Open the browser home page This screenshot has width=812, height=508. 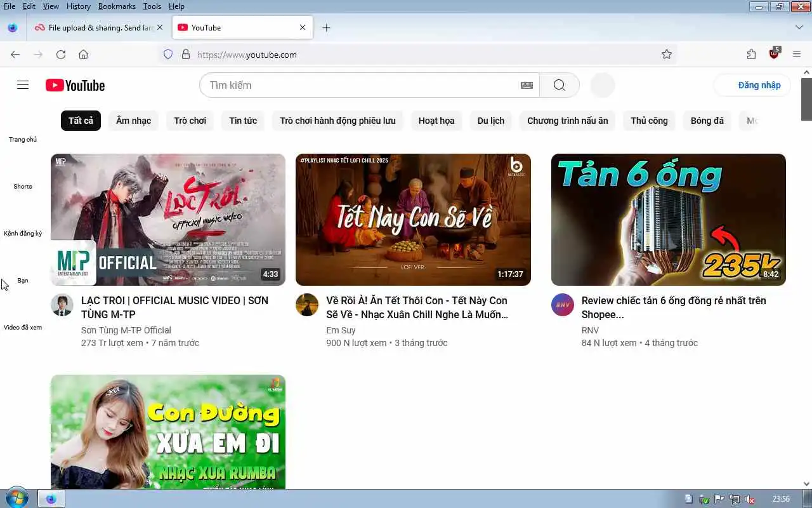coord(83,55)
